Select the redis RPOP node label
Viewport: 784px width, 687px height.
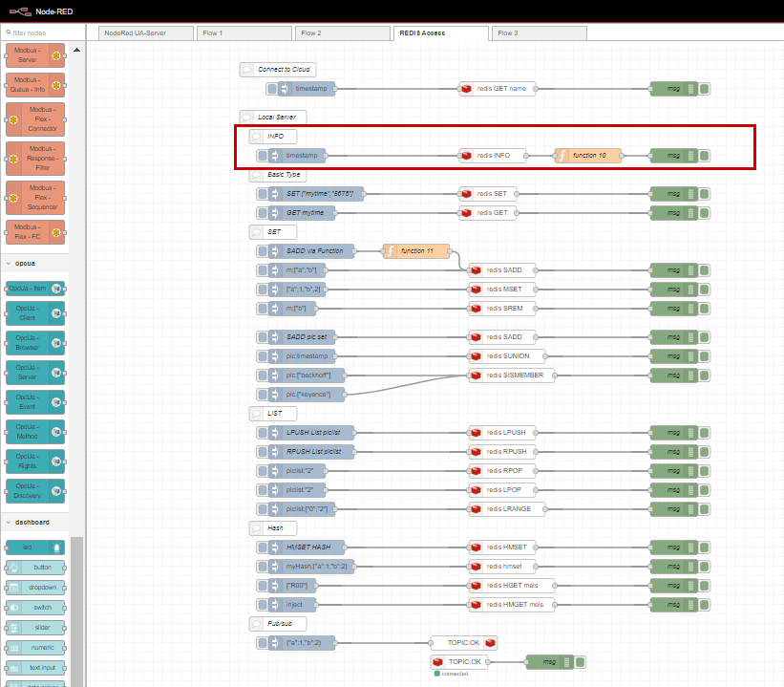[x=504, y=471]
